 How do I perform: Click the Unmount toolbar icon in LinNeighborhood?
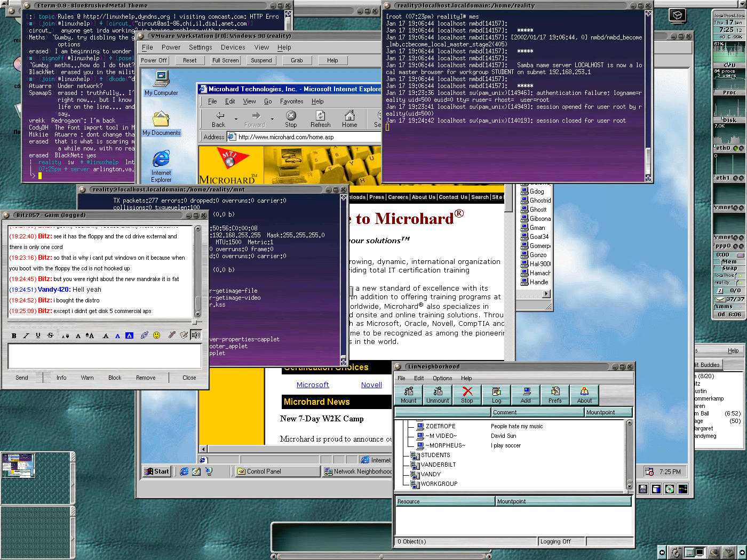point(438,395)
